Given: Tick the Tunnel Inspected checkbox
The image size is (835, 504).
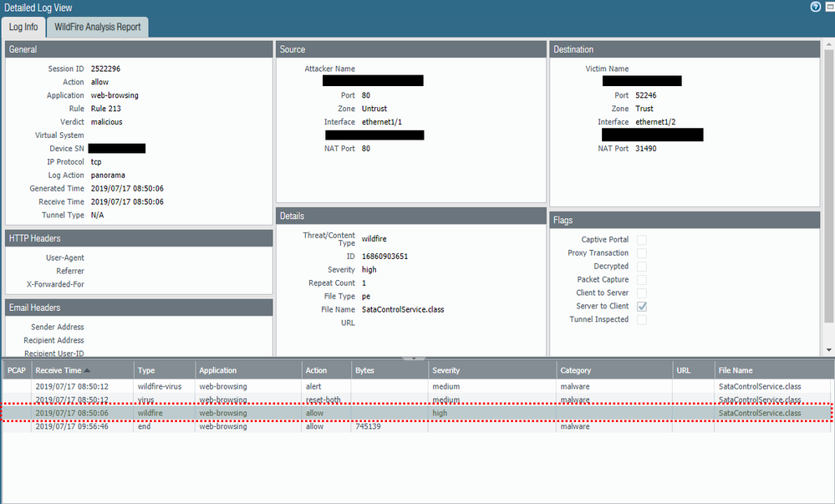Looking at the screenshot, I should tap(642, 320).
